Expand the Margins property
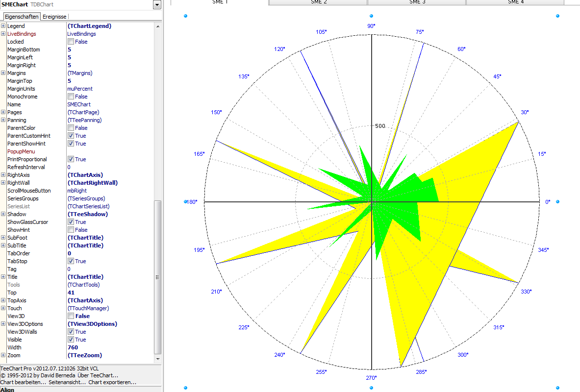The image size is (580, 392). coord(3,73)
